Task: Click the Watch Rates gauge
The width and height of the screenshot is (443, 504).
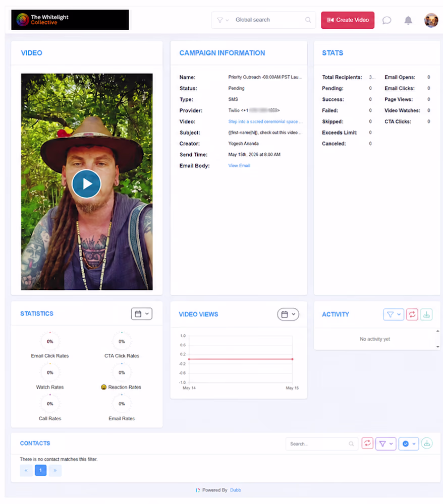Action: click(50, 372)
